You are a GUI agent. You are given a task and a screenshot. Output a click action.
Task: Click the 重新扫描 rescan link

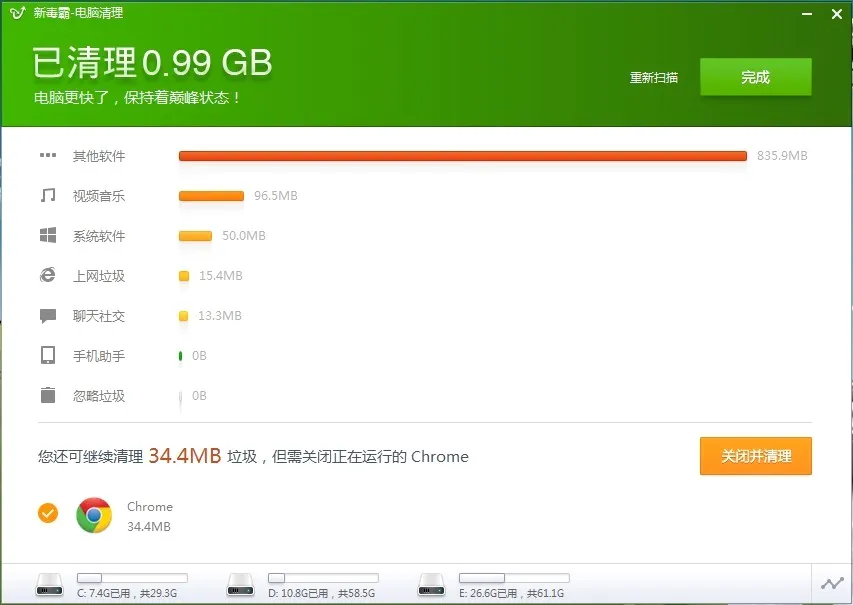pos(654,78)
